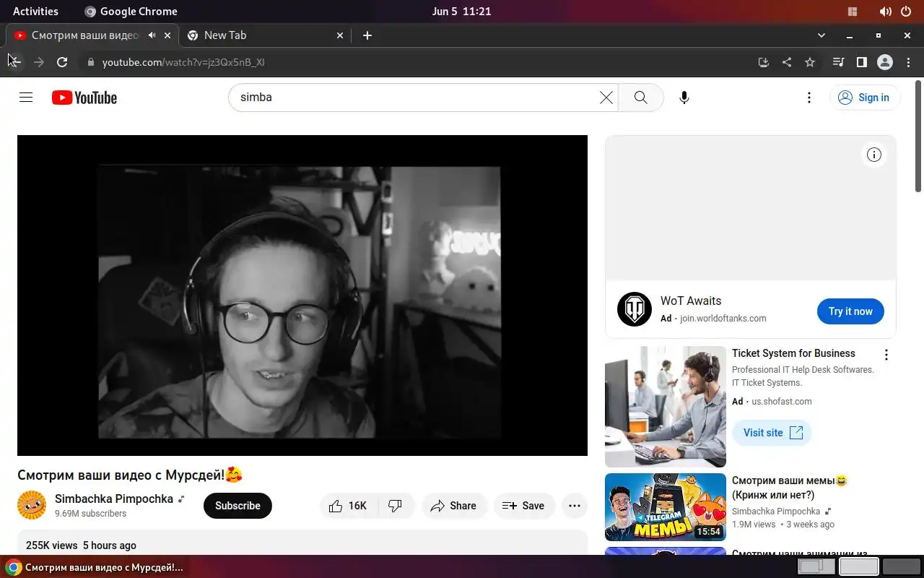Open more actions ellipsis below video

click(575, 506)
